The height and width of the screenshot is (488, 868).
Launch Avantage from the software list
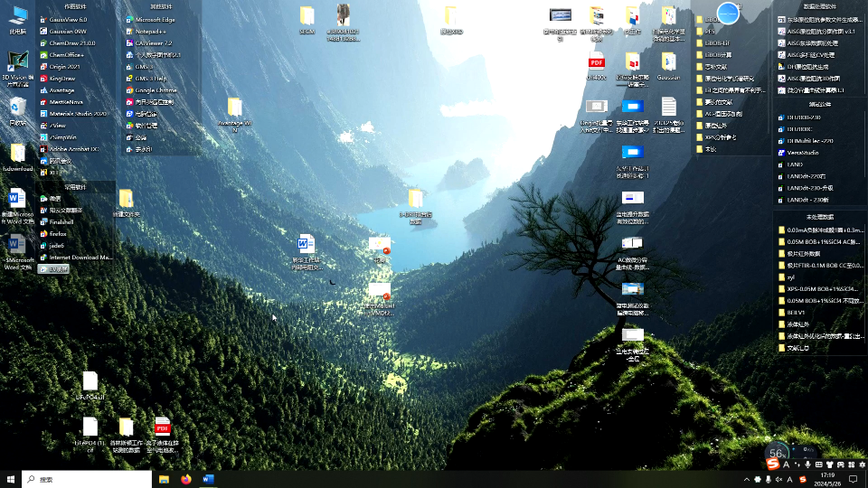click(56, 90)
